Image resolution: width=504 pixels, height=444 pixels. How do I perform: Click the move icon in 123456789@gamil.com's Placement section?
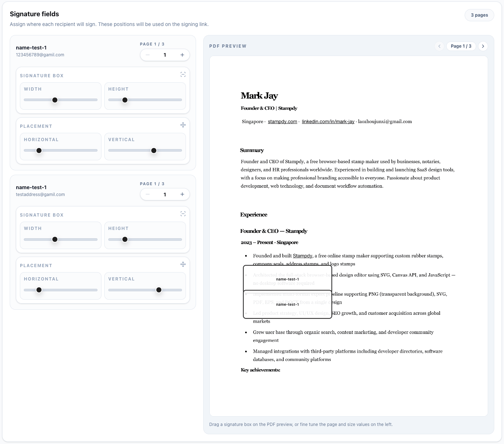pyautogui.click(x=183, y=125)
